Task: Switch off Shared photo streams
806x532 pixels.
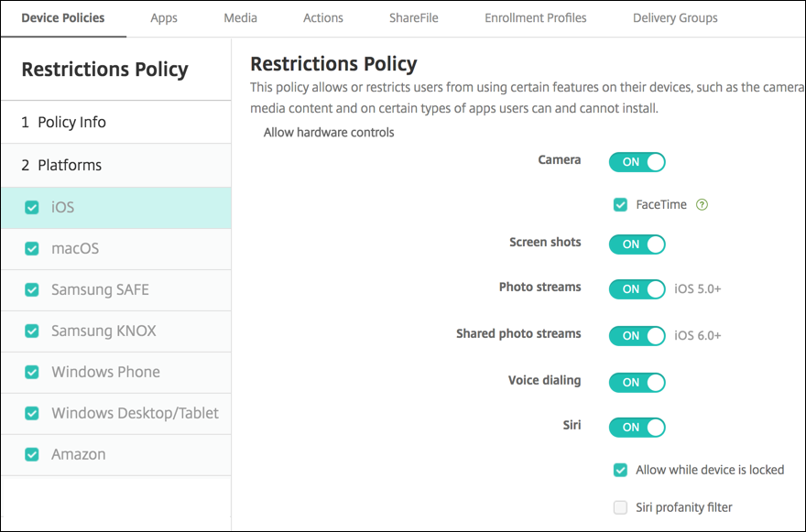Action: tap(637, 335)
